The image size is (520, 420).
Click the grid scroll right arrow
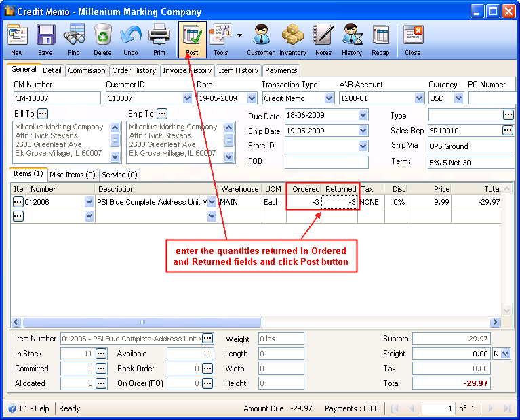coord(495,322)
